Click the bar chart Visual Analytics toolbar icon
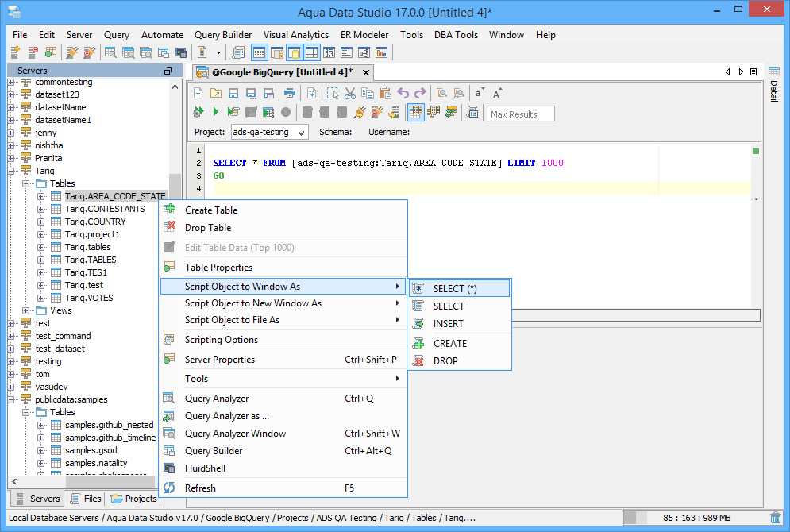 [381, 52]
